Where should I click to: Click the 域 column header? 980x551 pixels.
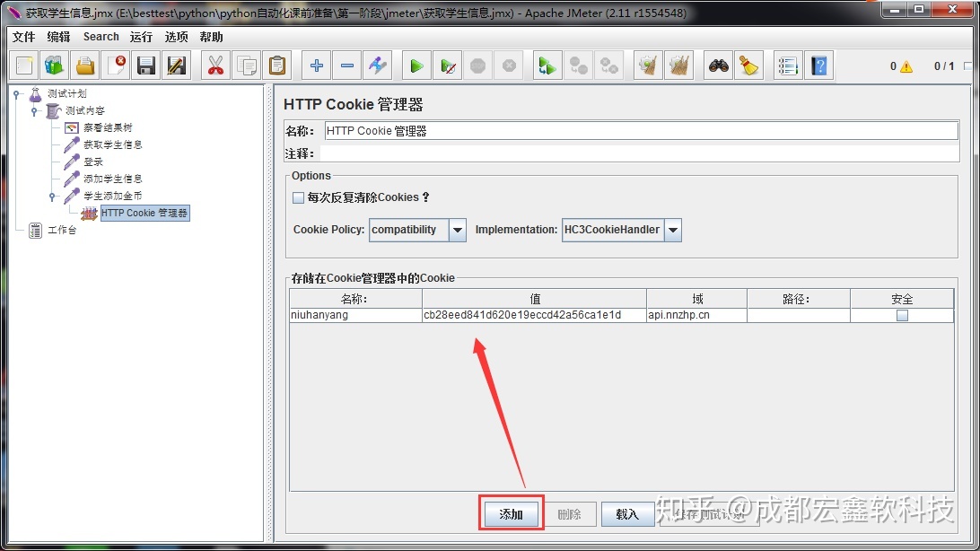697,299
